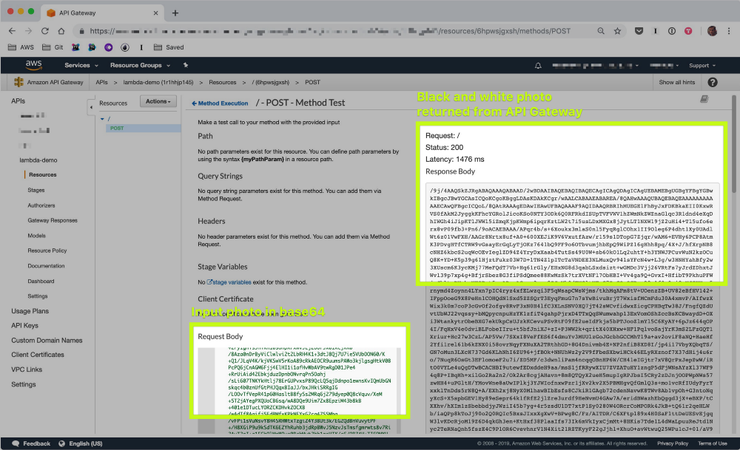Close the API Gateway tab
740x450 pixels.
coord(156,13)
